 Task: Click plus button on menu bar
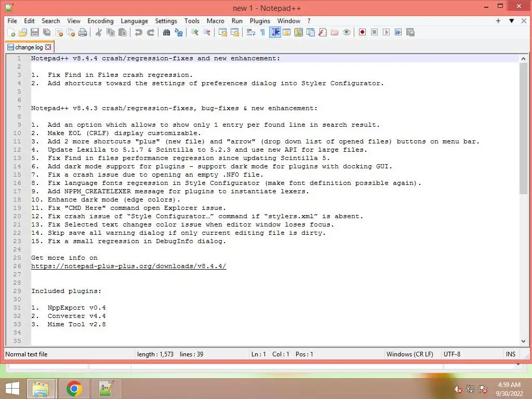coord(498,21)
